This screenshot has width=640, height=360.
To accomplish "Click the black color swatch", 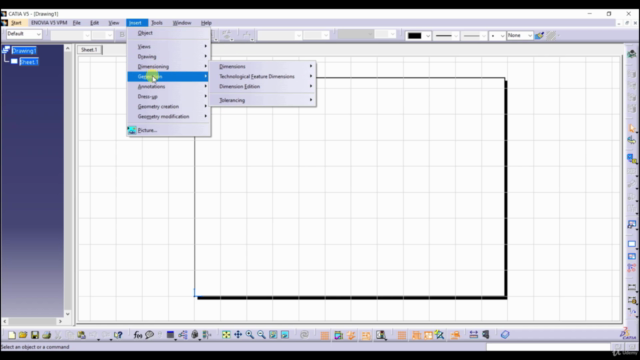I will pyautogui.click(x=415, y=36).
